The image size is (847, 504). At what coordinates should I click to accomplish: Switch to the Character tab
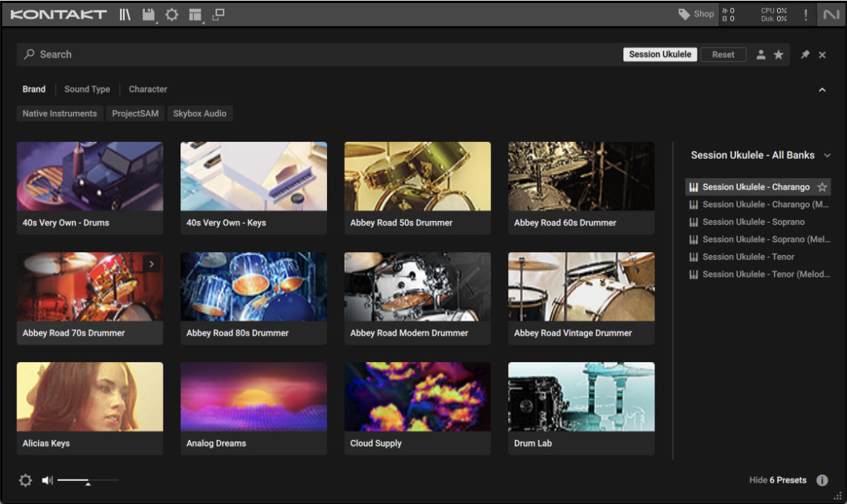148,89
